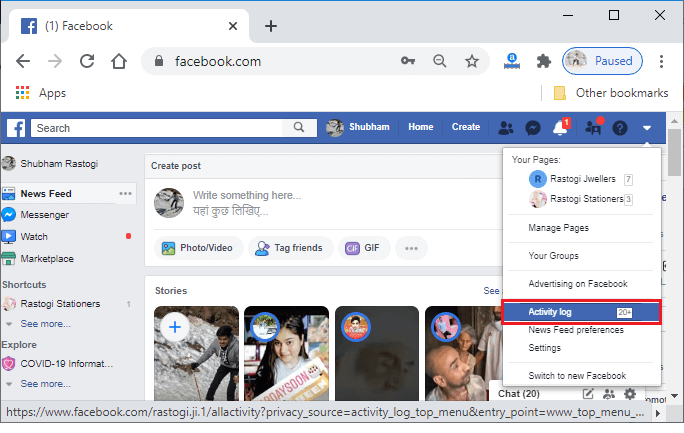Click the friends icon with the red dot
Image resolution: width=684 pixels, height=433 pixels.
coord(594,127)
